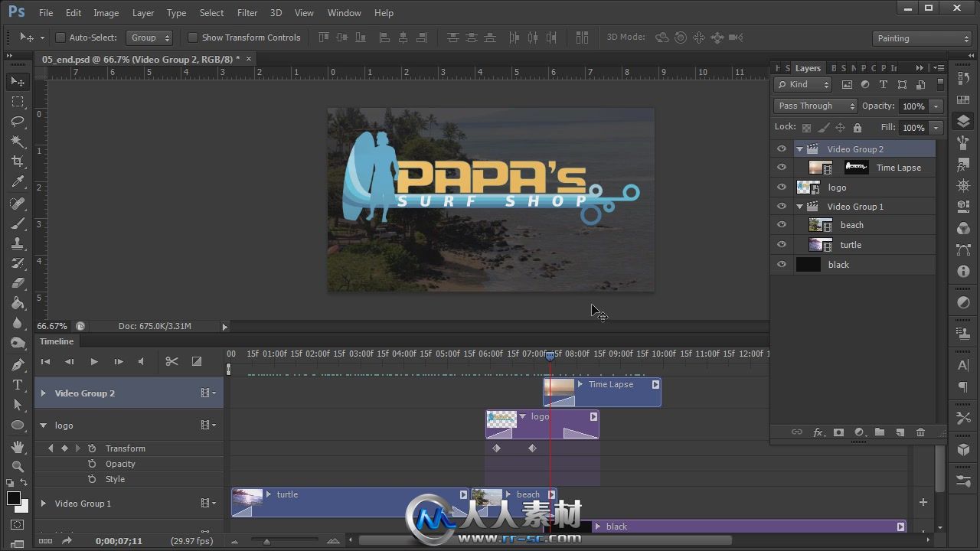Open the Filter menu
Image resolution: width=980 pixels, height=551 pixels.
click(x=247, y=12)
